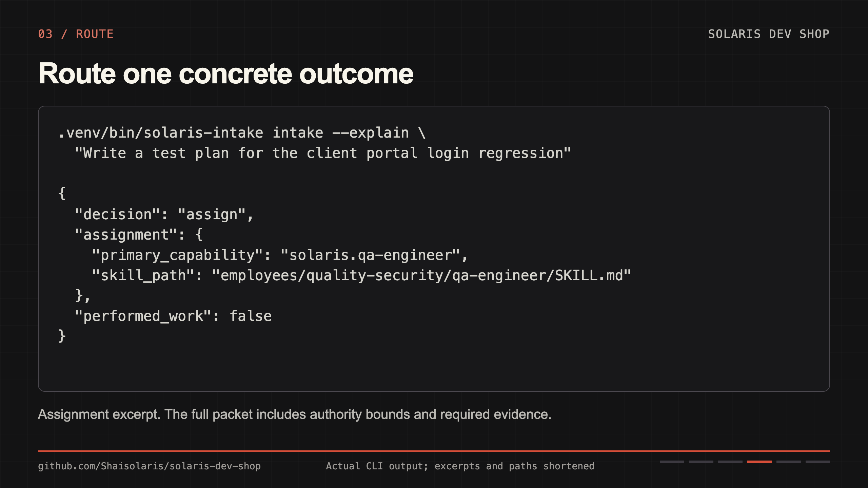Click the "performed_work": false line
The image size is (868, 488).
tap(173, 316)
